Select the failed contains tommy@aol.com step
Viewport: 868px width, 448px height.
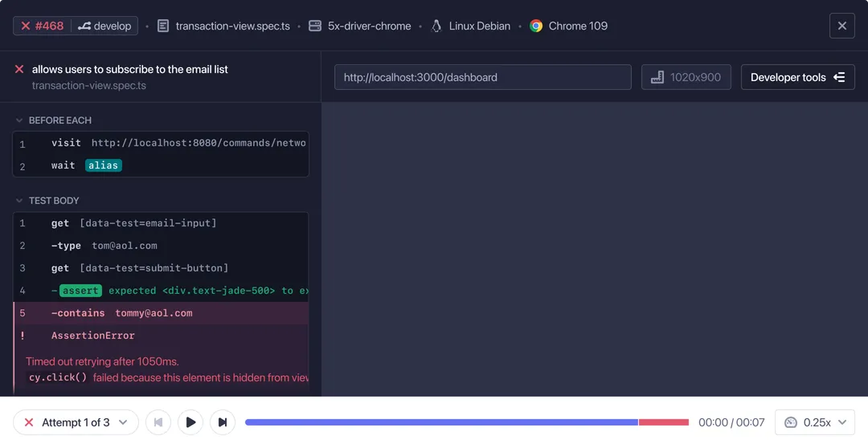(x=161, y=313)
